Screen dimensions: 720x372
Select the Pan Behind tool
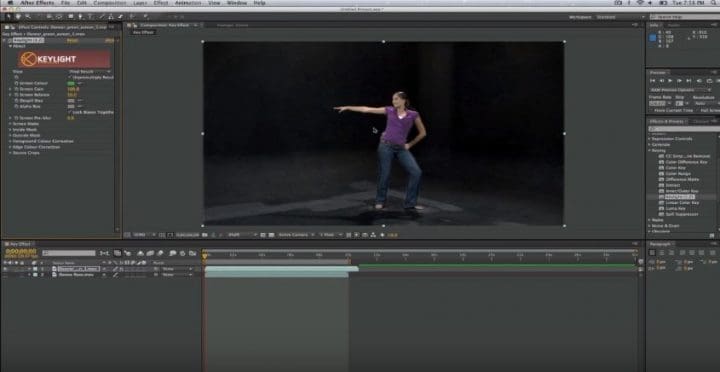(x=59, y=17)
